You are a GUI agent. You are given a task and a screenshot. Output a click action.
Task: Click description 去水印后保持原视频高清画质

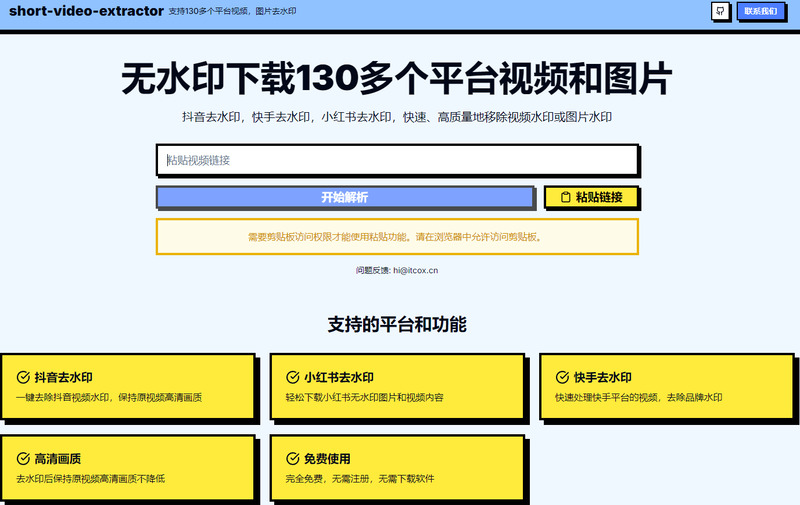[91, 478]
